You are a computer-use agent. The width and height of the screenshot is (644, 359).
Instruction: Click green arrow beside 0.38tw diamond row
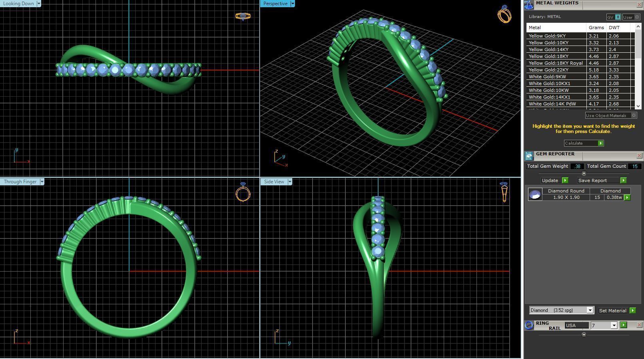(627, 198)
